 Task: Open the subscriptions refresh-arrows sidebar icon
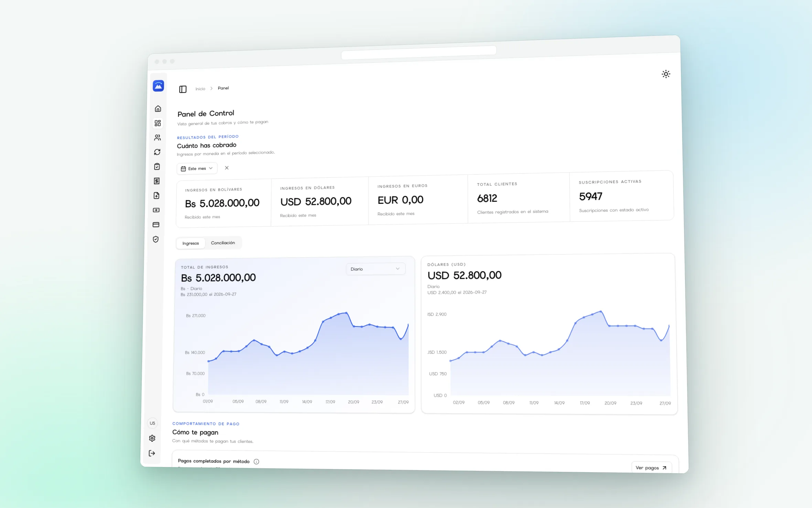157,152
